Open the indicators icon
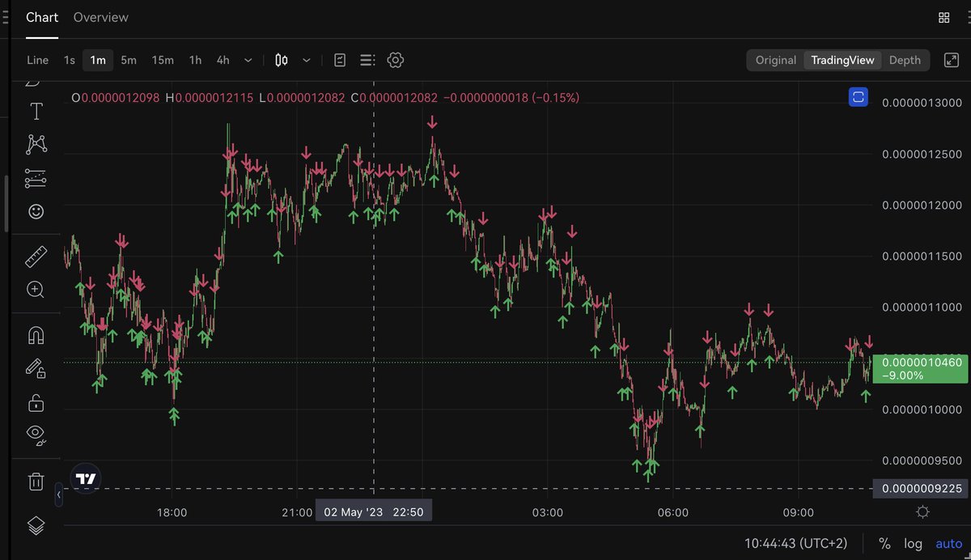 tap(340, 60)
